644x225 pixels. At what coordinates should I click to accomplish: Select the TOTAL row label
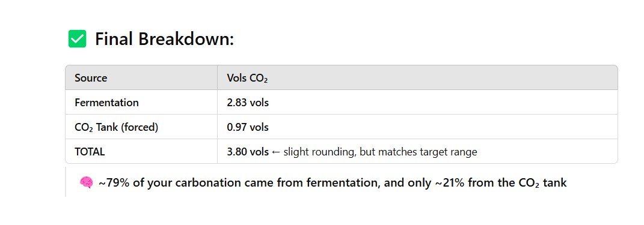click(x=90, y=152)
